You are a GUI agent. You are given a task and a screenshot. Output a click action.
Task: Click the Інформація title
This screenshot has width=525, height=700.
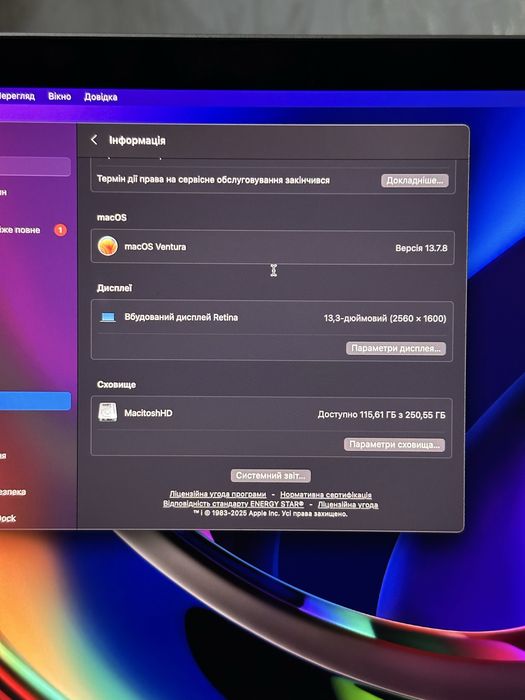137,140
